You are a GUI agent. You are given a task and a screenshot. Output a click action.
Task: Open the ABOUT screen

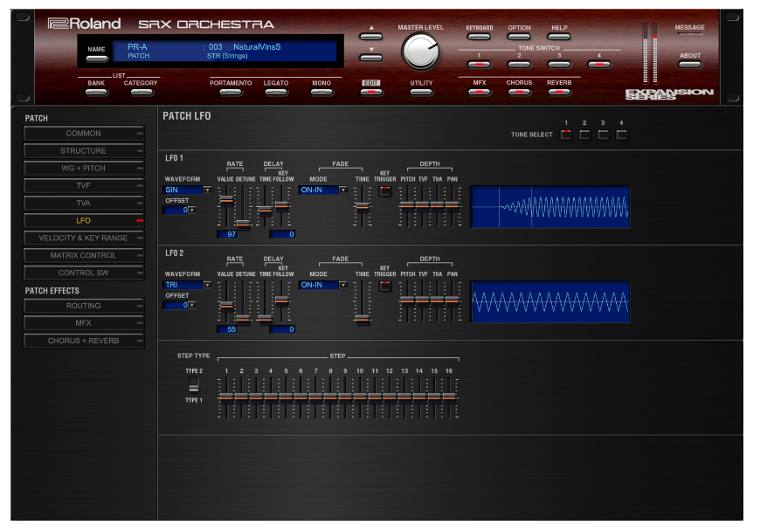(690, 65)
